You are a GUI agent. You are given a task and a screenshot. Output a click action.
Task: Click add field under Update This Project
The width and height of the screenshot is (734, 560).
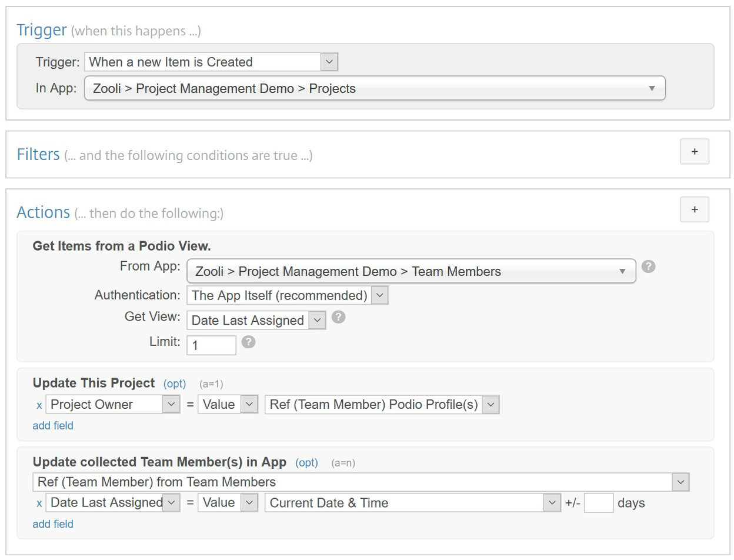coord(53,425)
